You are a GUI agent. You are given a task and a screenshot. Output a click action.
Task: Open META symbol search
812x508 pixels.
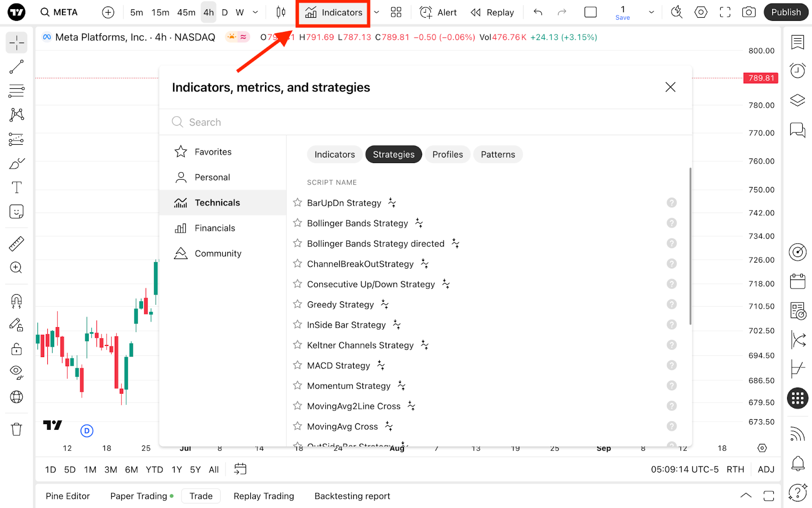pos(59,12)
